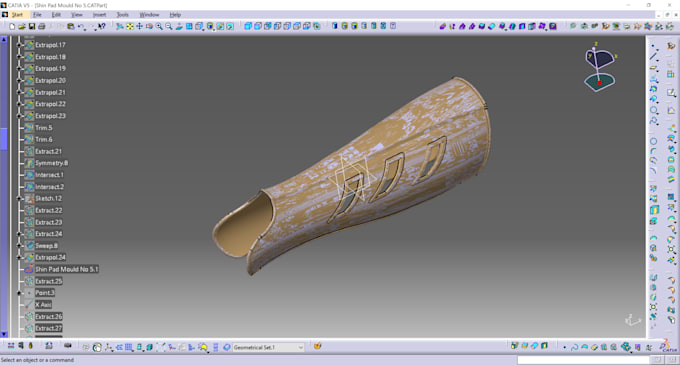This screenshot has width=680, height=365.
Task: Click the Open file folder icon
Action: tap(22, 26)
